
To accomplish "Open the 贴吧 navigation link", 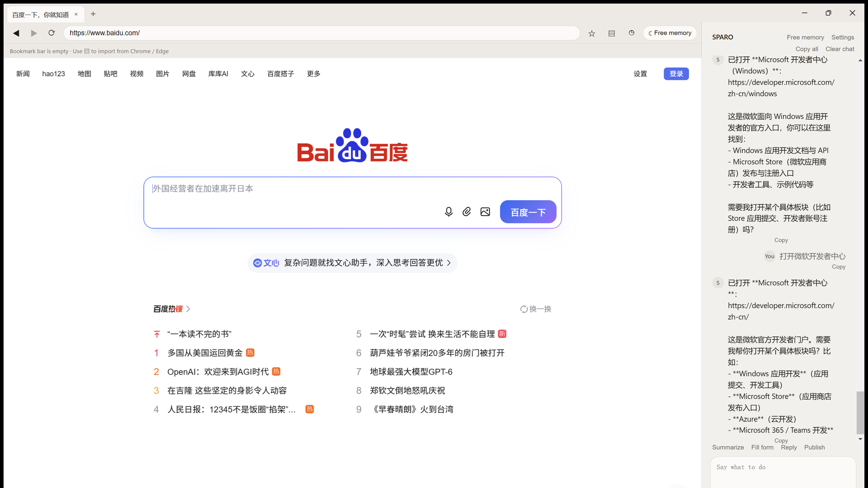I will tap(111, 74).
